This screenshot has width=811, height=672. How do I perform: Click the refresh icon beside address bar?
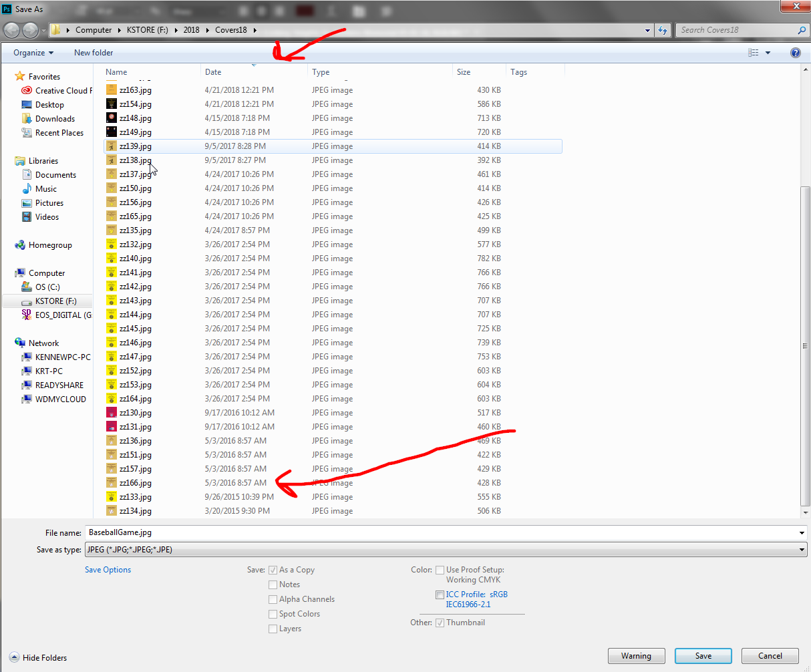tap(663, 30)
